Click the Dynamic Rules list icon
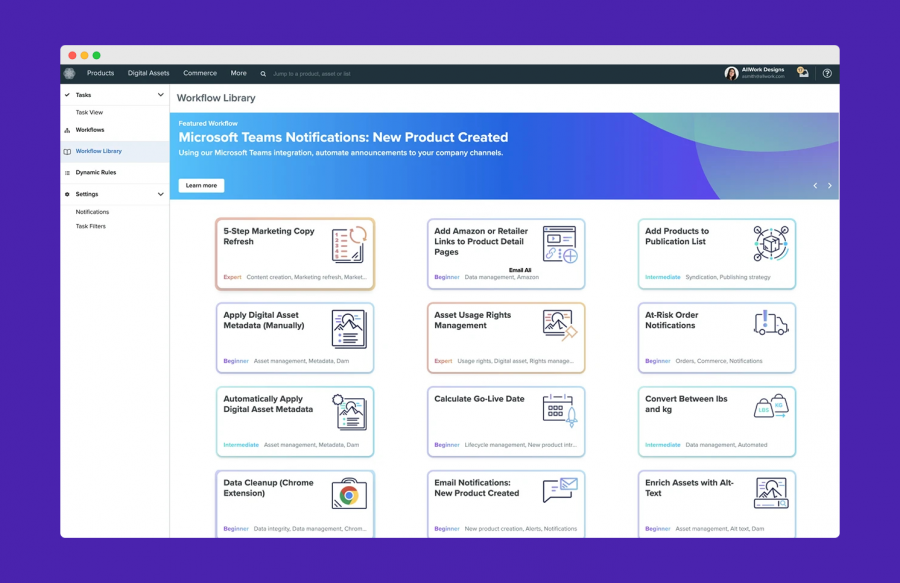 (67, 173)
